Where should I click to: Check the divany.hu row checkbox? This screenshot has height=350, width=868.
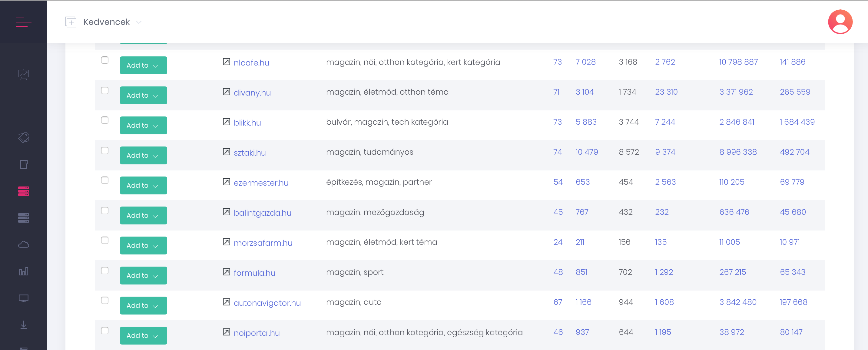(x=105, y=90)
